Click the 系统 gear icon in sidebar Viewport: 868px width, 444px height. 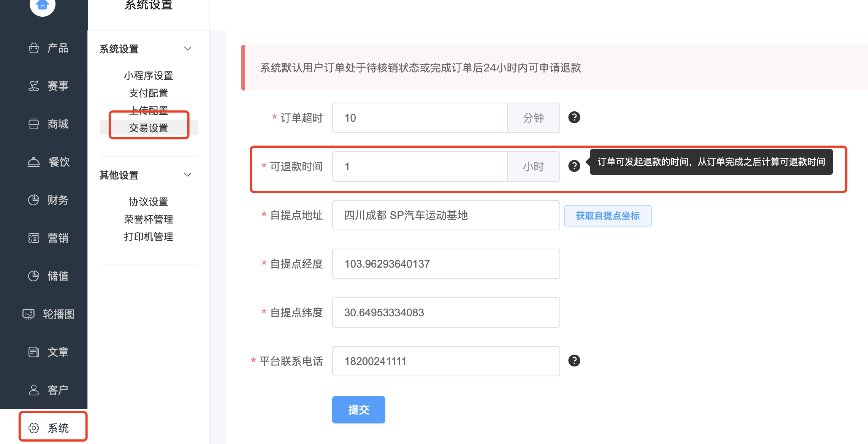tap(34, 428)
